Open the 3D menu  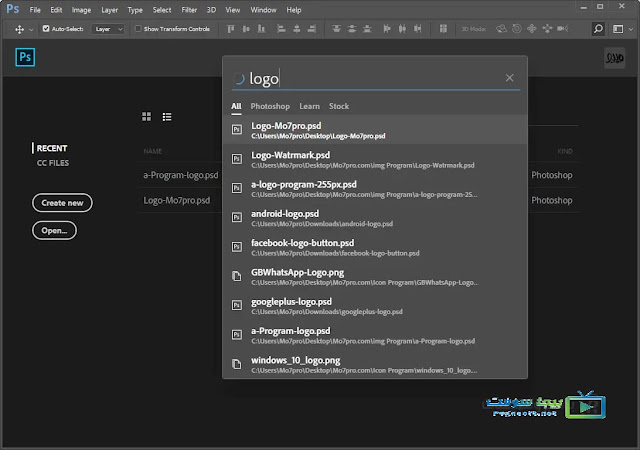click(211, 10)
